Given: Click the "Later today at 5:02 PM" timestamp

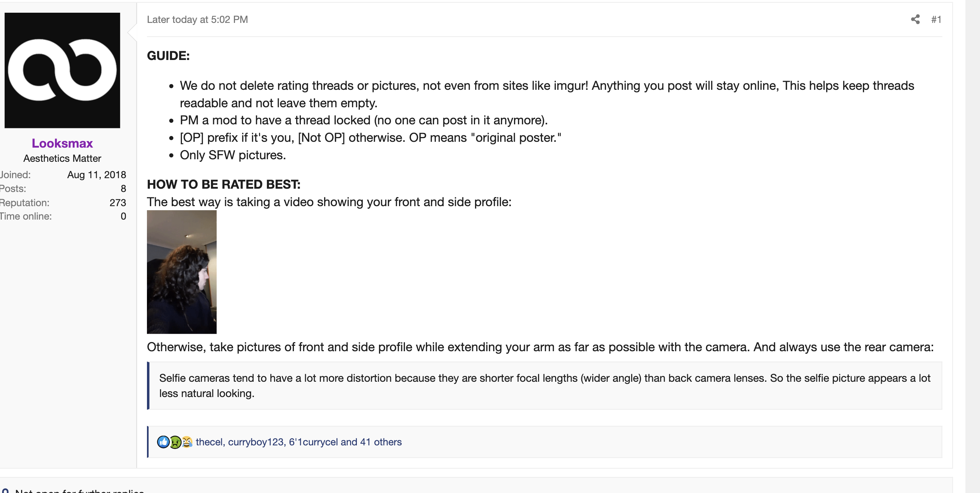Looking at the screenshot, I should click(197, 19).
